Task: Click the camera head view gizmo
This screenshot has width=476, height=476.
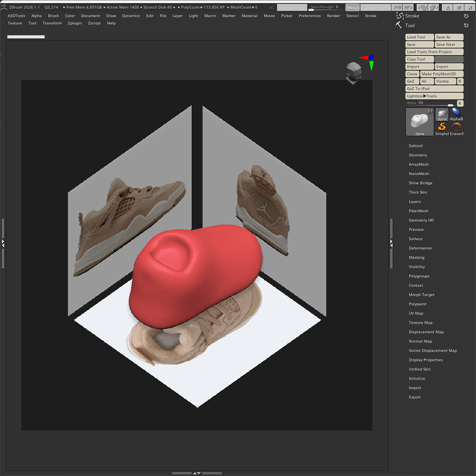Action: (x=353, y=73)
